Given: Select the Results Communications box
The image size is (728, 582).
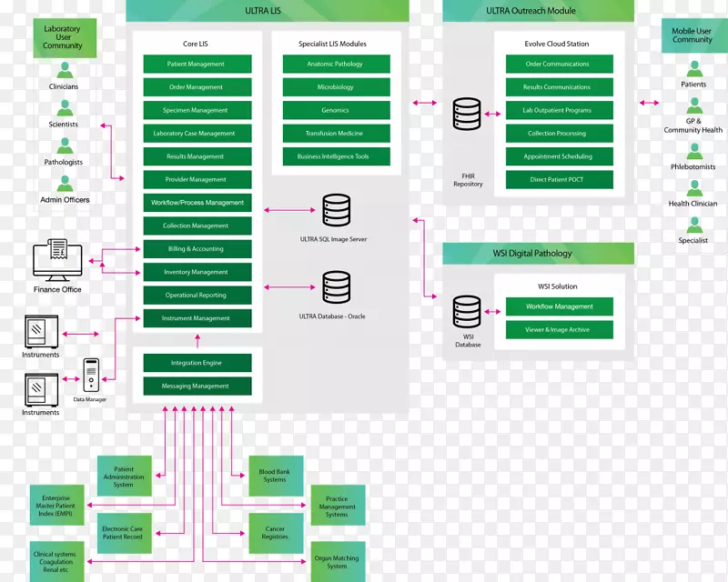Looking at the screenshot, I should click(560, 87).
